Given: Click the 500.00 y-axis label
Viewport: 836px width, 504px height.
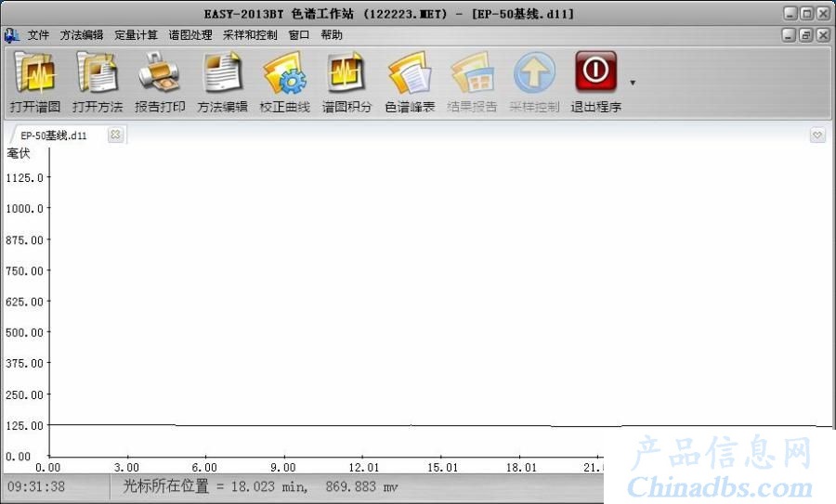Looking at the screenshot, I should [x=24, y=332].
